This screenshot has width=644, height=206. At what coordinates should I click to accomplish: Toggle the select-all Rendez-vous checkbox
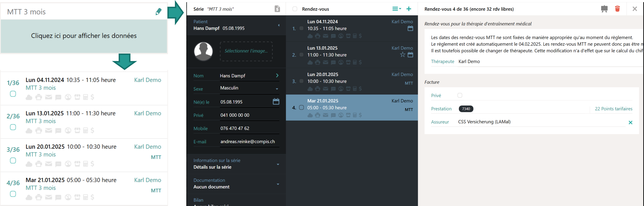tap(295, 9)
